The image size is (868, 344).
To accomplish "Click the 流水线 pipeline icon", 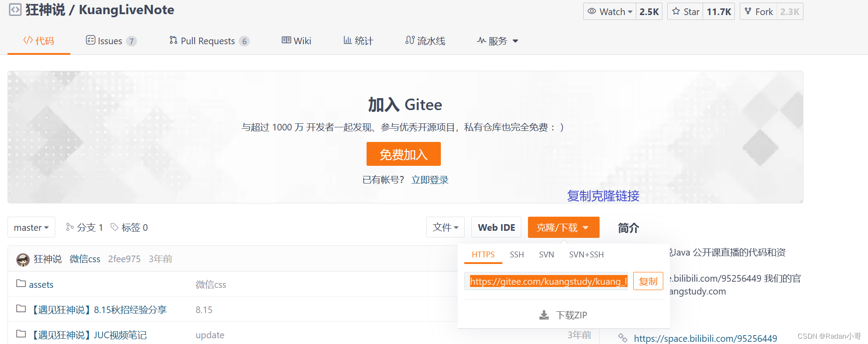I will click(410, 40).
